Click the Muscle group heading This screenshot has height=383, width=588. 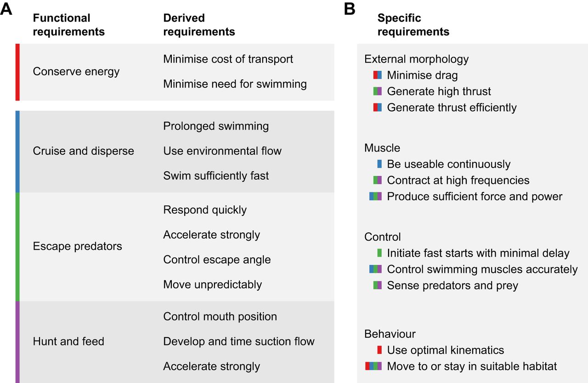tap(382, 148)
